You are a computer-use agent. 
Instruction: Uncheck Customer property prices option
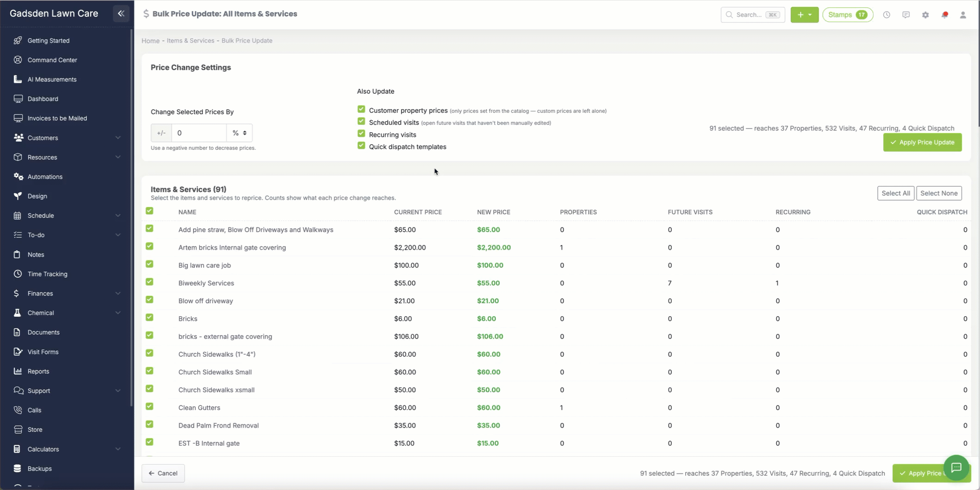point(361,110)
